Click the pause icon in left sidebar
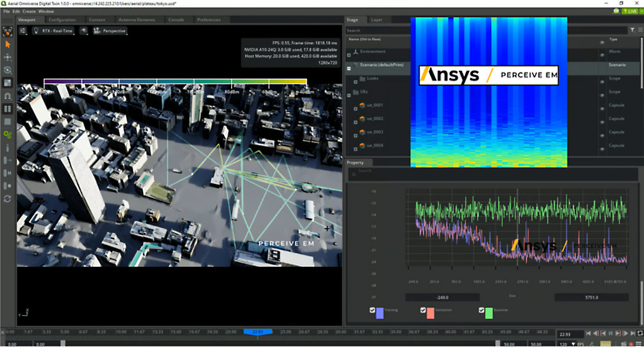This screenshot has width=644, height=347. 8,109
